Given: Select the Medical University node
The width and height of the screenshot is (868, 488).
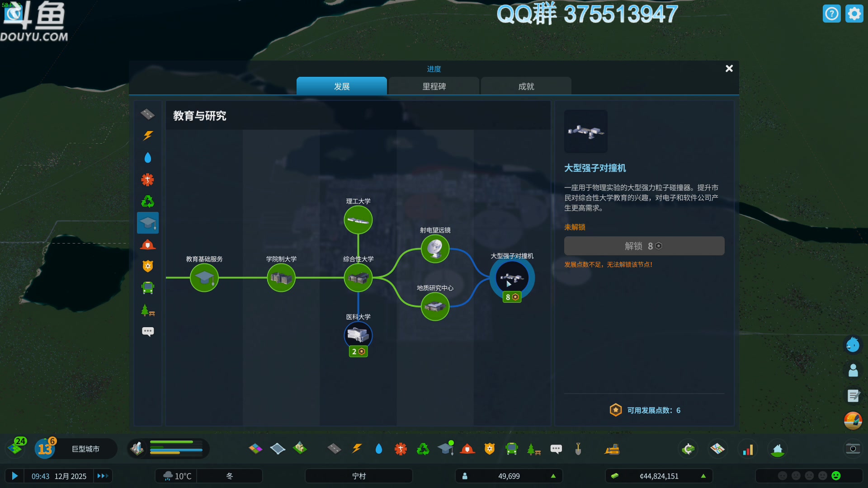Looking at the screenshot, I should [358, 335].
